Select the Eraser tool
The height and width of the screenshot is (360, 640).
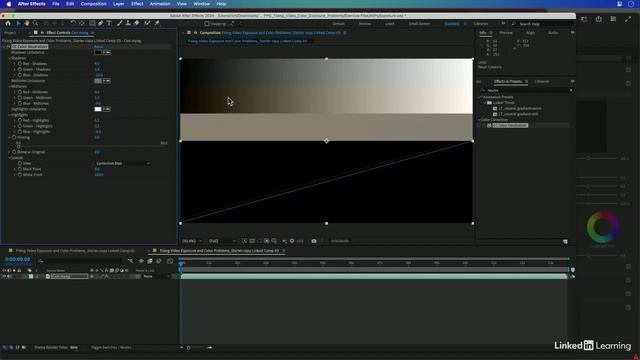137,24
